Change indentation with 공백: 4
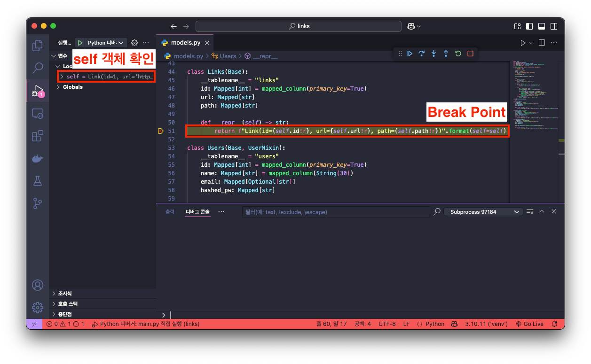Image resolution: width=591 pixels, height=364 pixels. (x=362, y=324)
